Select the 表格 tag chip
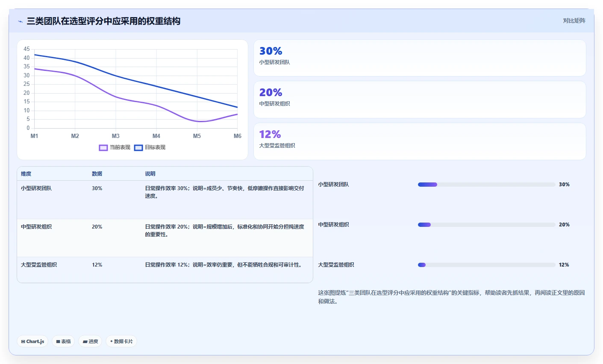This screenshot has width=603, height=364. point(63,341)
